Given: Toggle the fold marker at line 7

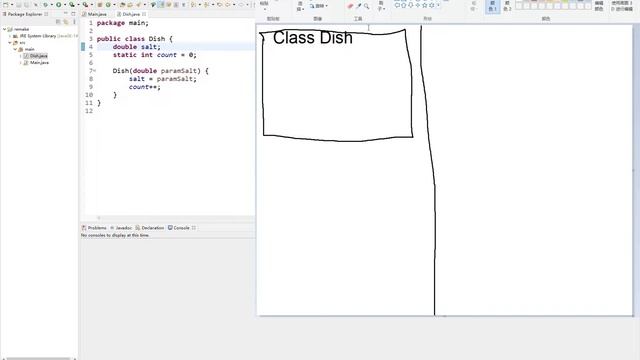Looking at the screenshot, I should point(94,71).
